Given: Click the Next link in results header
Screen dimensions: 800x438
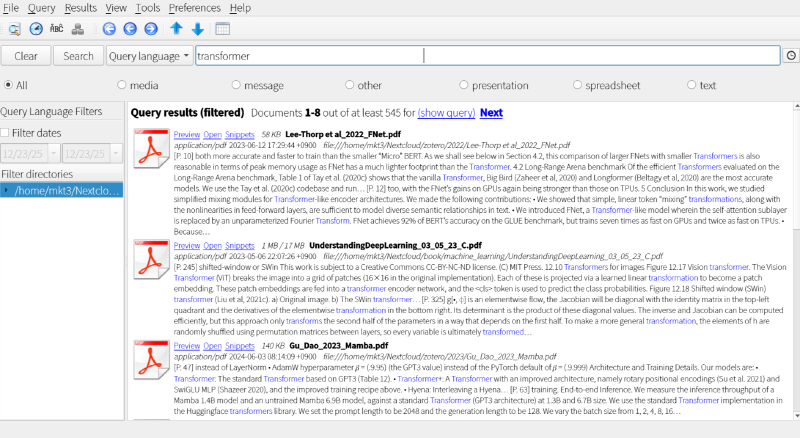Looking at the screenshot, I should (491, 113).
